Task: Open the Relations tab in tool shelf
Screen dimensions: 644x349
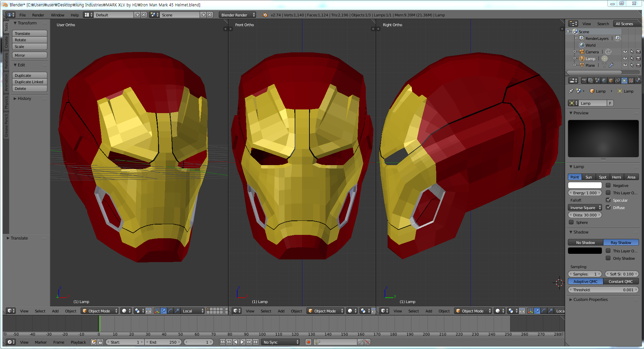Action: [6, 60]
